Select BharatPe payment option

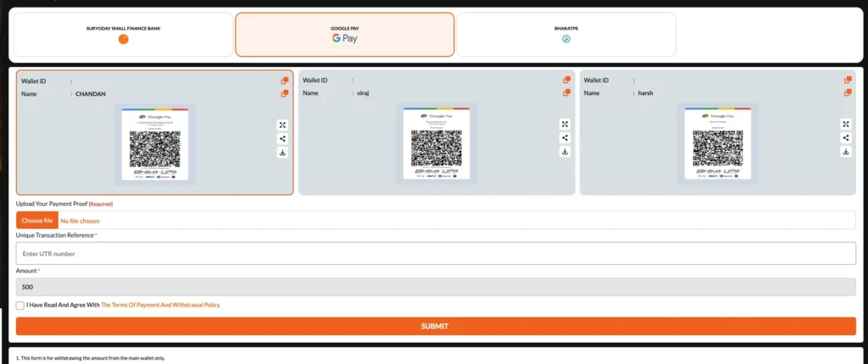(566, 34)
